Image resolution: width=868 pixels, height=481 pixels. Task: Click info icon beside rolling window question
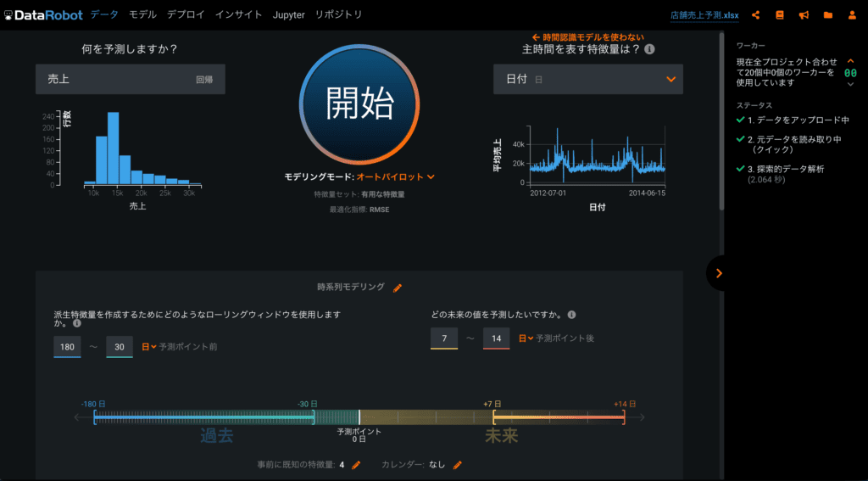tap(77, 323)
